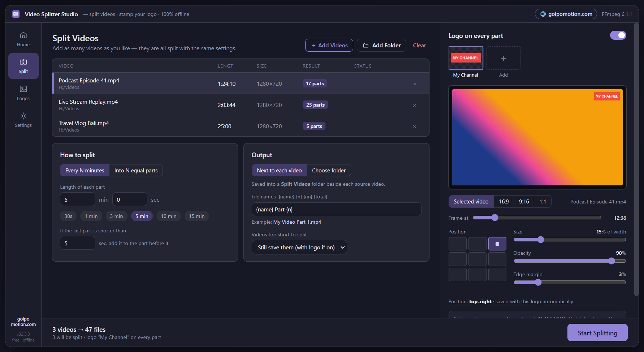Select Next to each video output
The height and width of the screenshot is (352, 644).
click(x=279, y=171)
